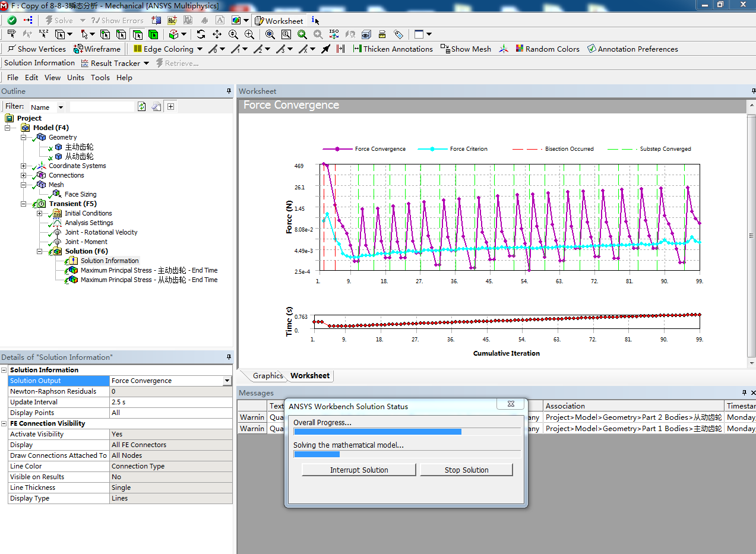The height and width of the screenshot is (554, 756).
Task: Click the outline filter text field
Action: [102, 107]
